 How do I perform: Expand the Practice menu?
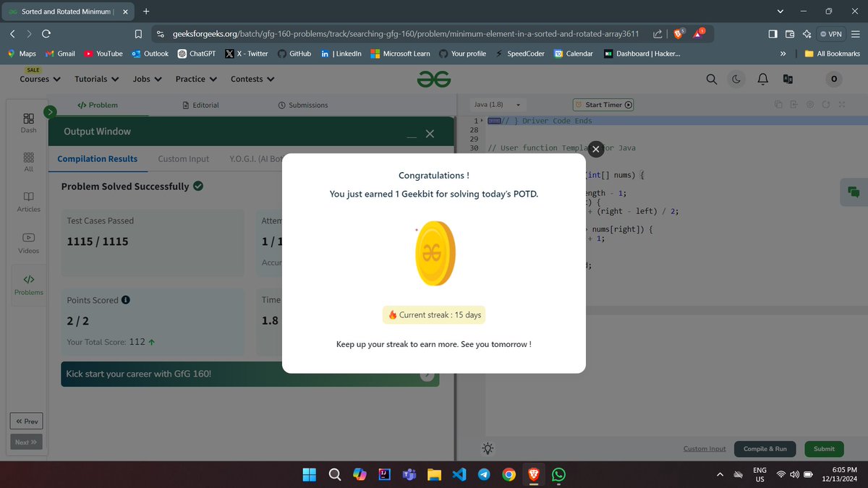[x=196, y=79]
